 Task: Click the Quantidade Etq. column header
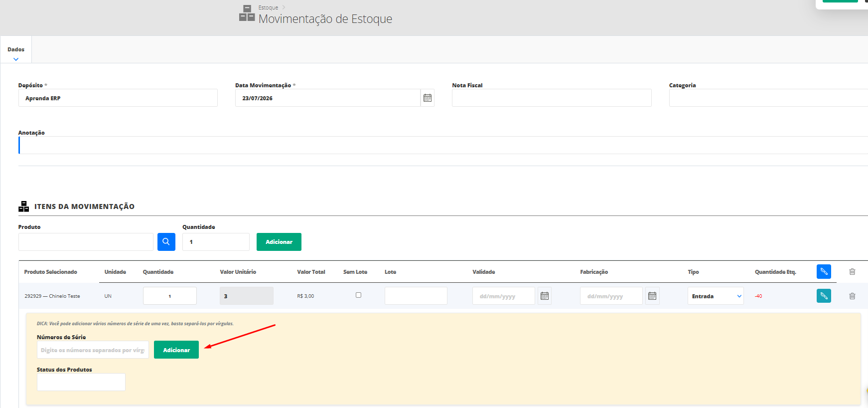(775, 272)
